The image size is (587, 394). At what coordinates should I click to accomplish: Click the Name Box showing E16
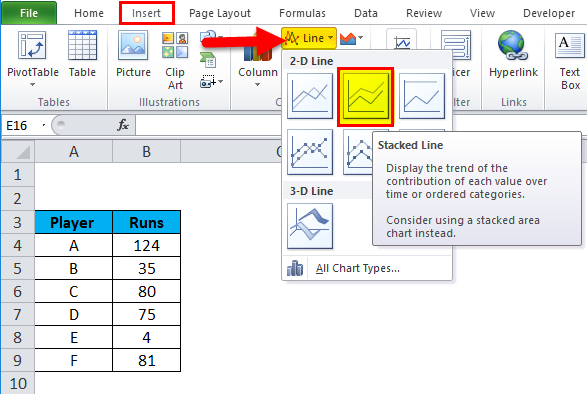[x=25, y=125]
